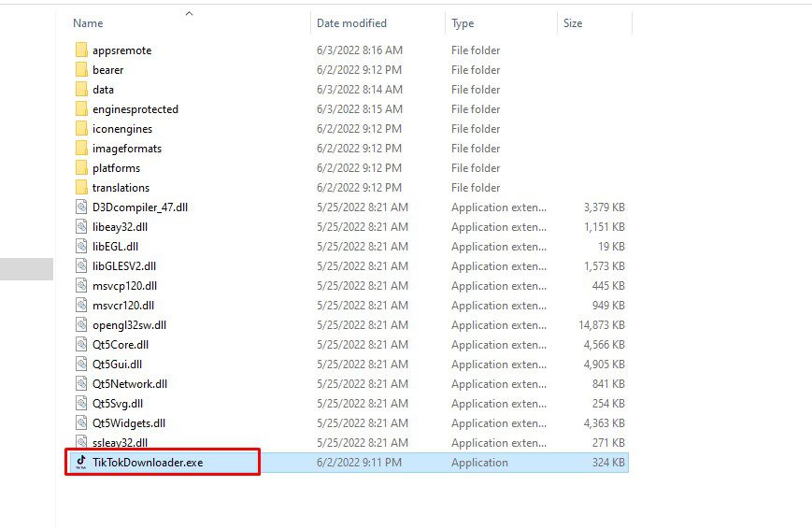Click the opengl32sw.dll file icon
The height and width of the screenshot is (529, 812).
click(81, 325)
